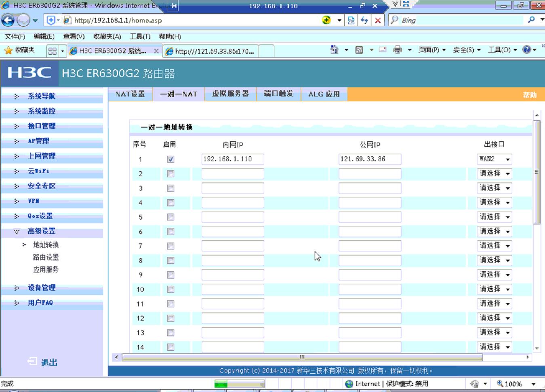Click the Refresh page icon
The height and width of the screenshot is (392, 545).
click(364, 20)
